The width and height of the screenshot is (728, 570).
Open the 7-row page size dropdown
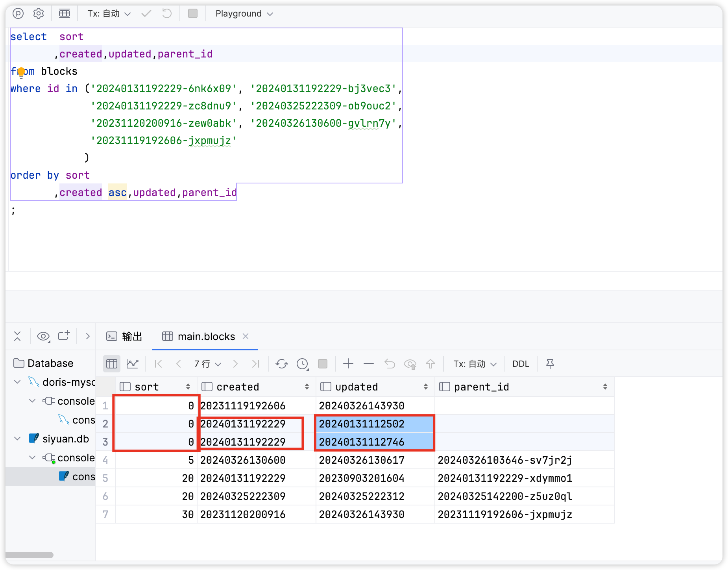pyautogui.click(x=207, y=364)
